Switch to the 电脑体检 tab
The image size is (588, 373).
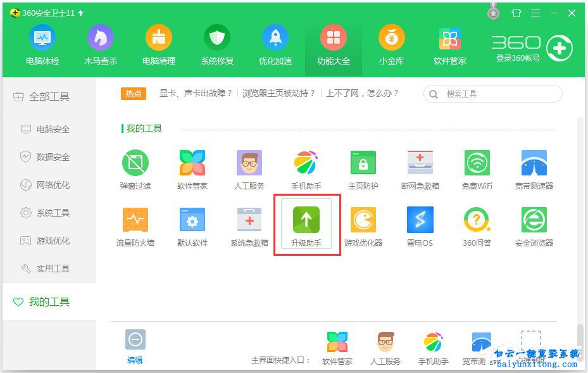point(42,43)
